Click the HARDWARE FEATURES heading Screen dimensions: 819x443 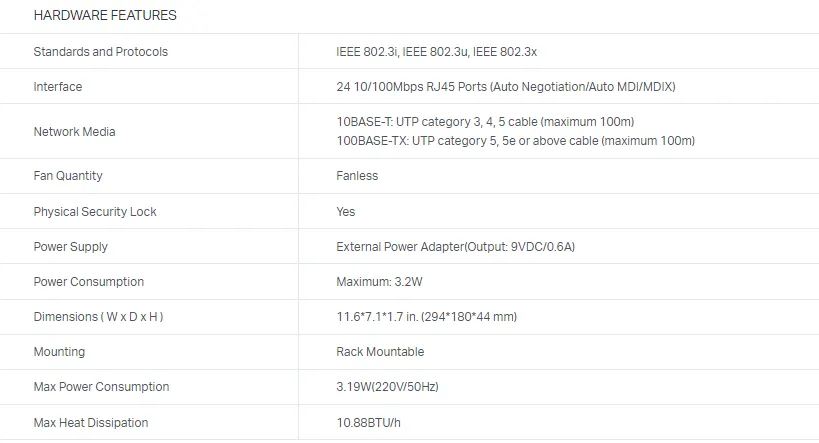(x=105, y=15)
